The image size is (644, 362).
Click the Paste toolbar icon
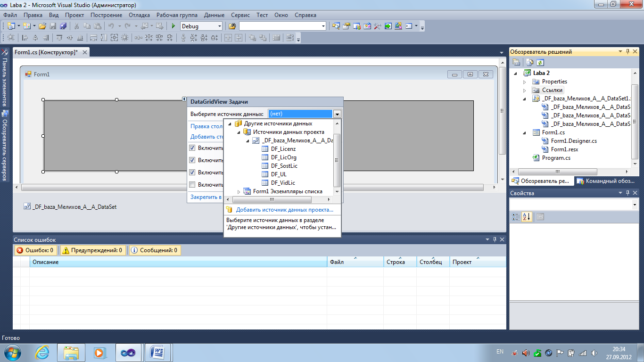click(x=97, y=26)
